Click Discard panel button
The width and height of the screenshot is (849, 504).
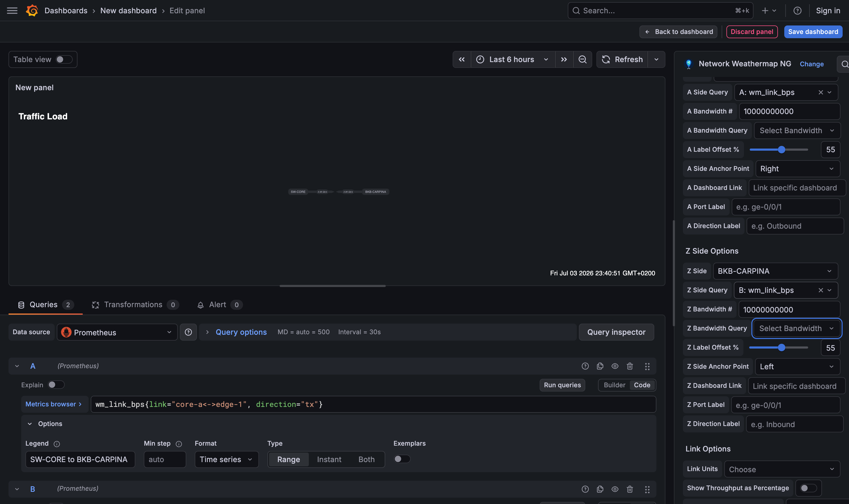point(752,32)
